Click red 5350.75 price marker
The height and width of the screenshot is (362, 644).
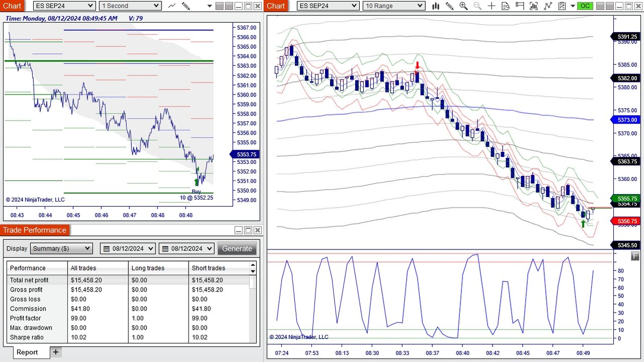pos(626,221)
